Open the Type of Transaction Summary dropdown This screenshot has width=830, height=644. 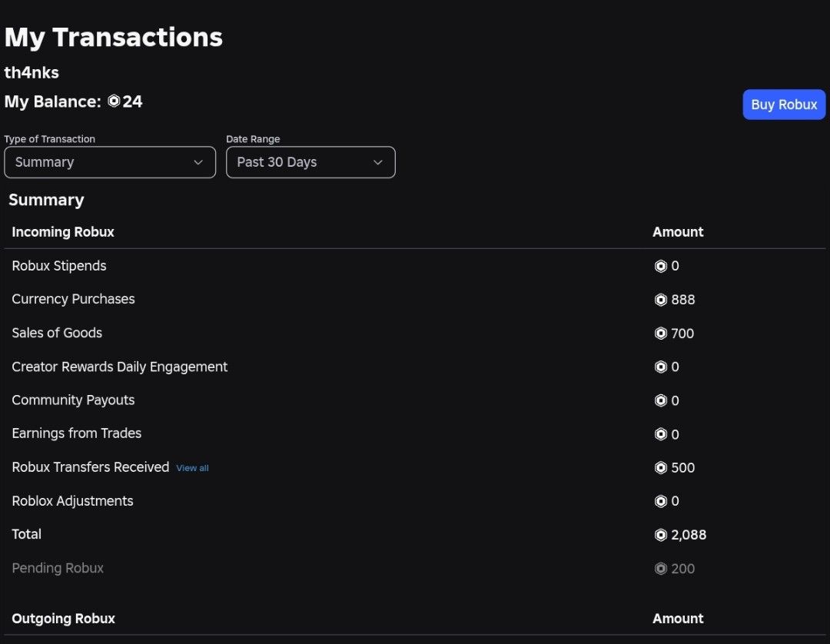[110, 162]
